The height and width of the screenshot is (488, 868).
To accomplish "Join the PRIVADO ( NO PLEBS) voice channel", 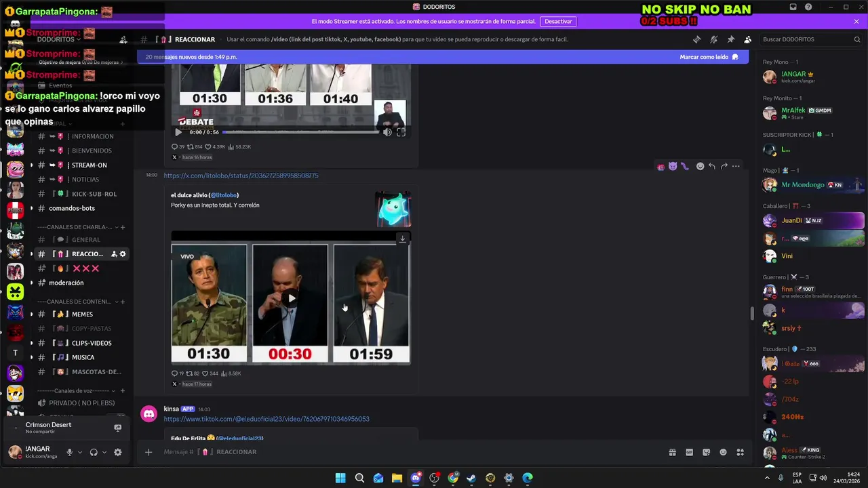I will pos(81,403).
